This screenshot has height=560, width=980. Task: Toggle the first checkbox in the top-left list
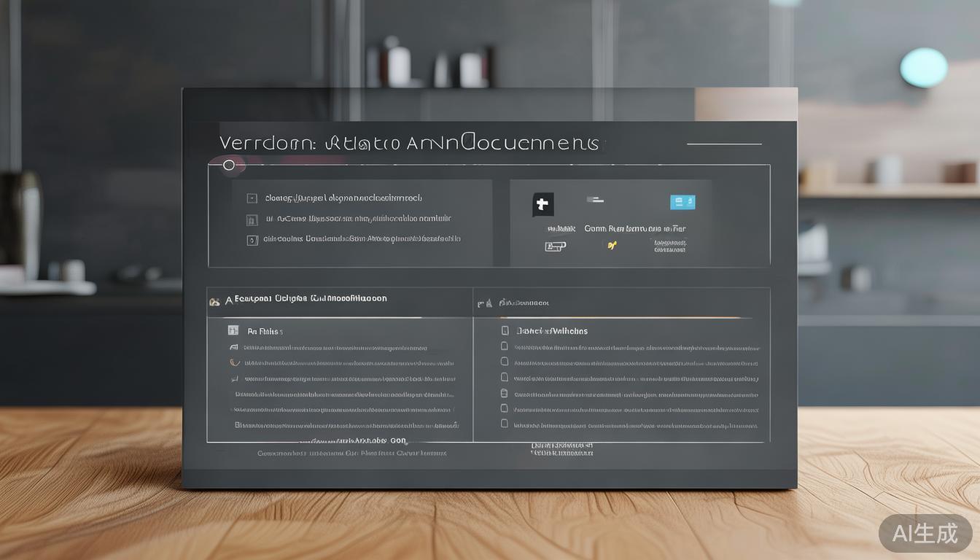pyautogui.click(x=252, y=198)
